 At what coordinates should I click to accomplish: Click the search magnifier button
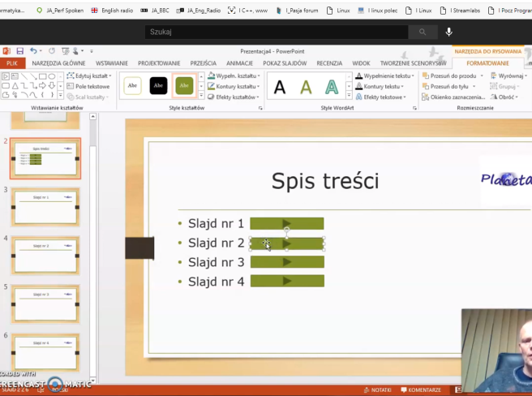pos(423,32)
